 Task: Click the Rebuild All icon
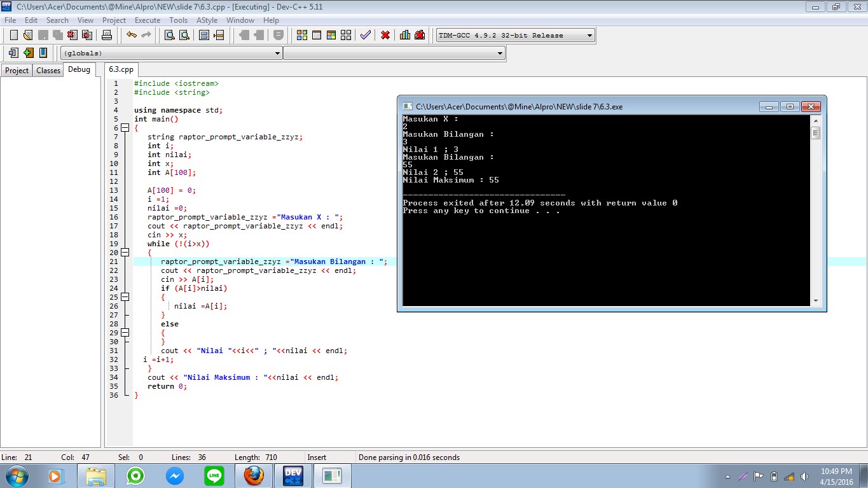(346, 35)
